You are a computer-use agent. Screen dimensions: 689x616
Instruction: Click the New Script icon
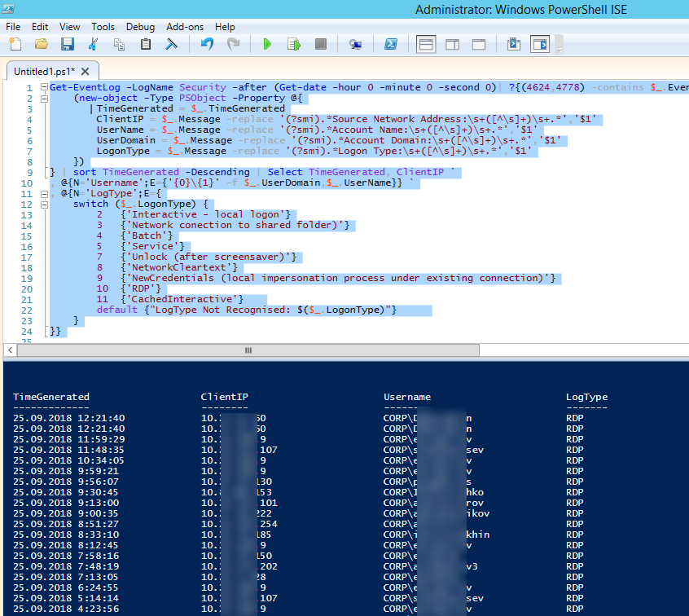pyautogui.click(x=15, y=44)
